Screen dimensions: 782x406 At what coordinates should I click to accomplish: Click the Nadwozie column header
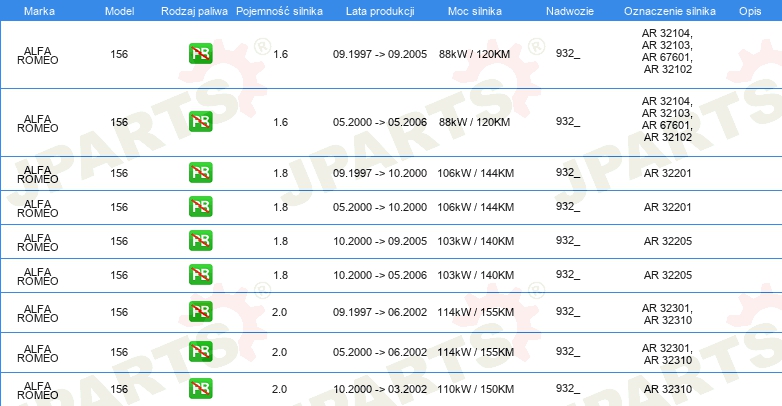[x=570, y=11]
